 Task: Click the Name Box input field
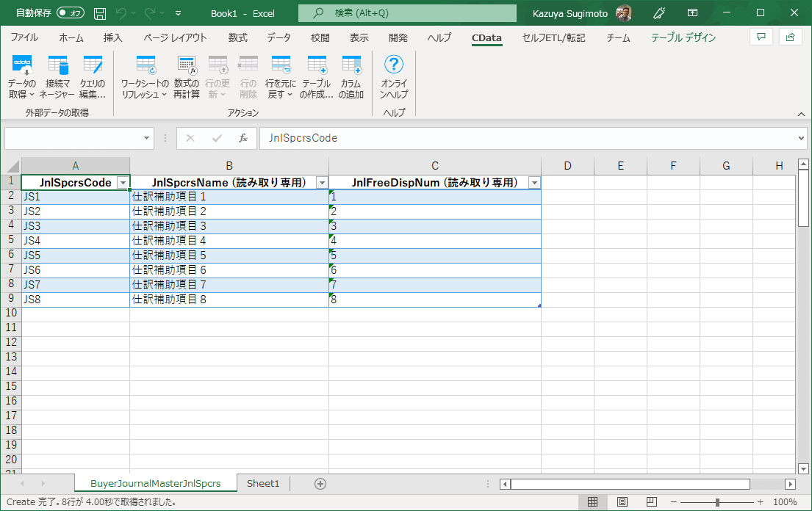(72, 138)
